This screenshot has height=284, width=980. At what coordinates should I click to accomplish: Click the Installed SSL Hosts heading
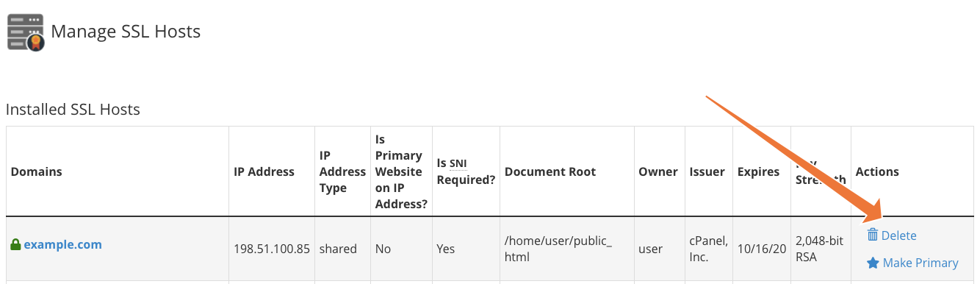(73, 110)
